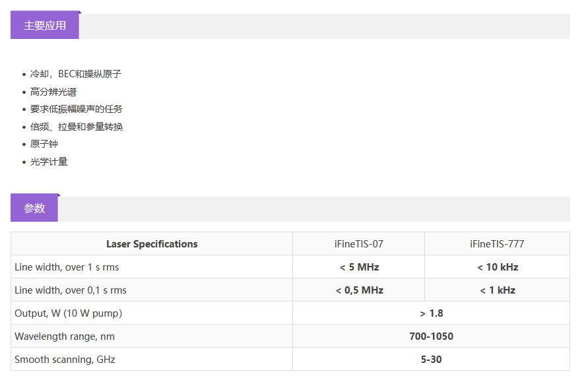This screenshot has width=588, height=382.
Task: Select the iFineTIS-777 column header
Action: 497,244
